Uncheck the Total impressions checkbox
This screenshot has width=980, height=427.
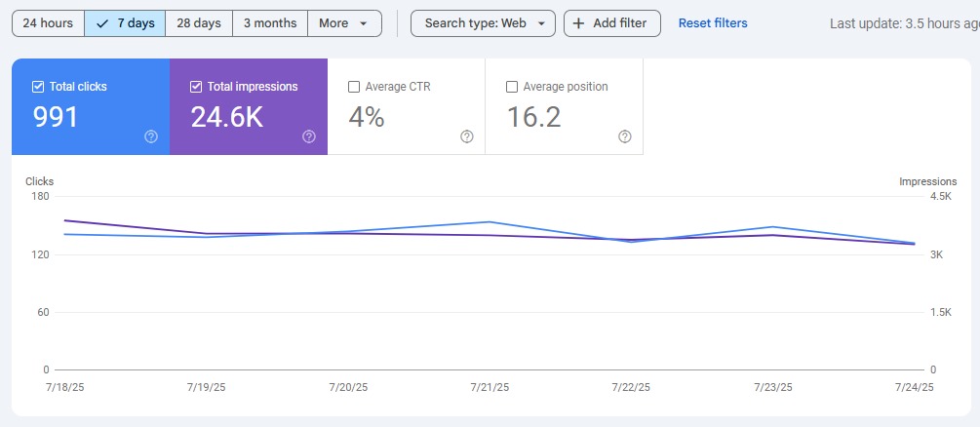pyautogui.click(x=196, y=87)
